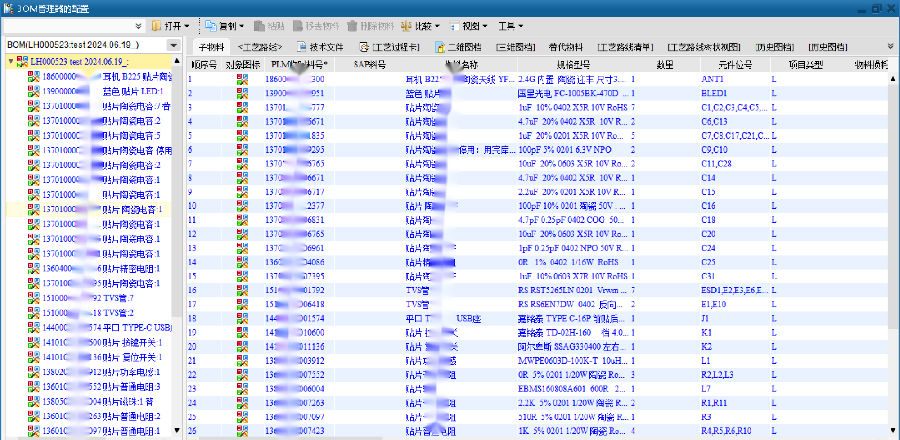Click cell 'MWPE0603D-100K-T 10uH' in 规格型号
This screenshot has width=900, height=440.
(x=572, y=360)
